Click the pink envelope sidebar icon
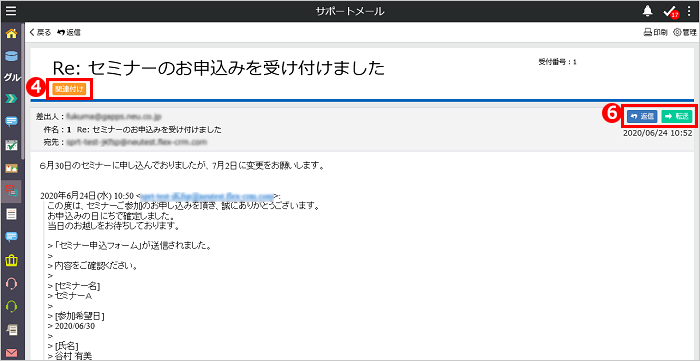This screenshot has width=700, height=361. pyautogui.click(x=12, y=353)
